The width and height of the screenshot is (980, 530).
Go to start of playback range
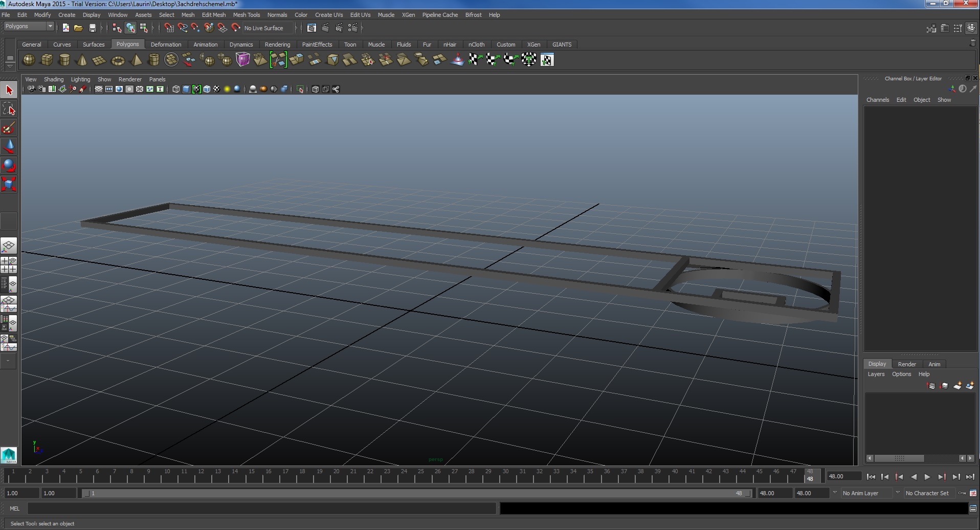click(871, 477)
